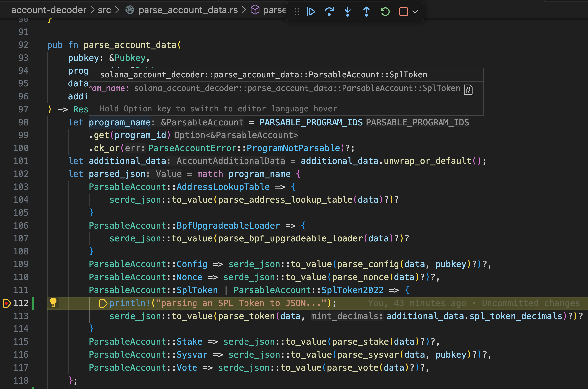Click the inline breakpoint marker before println!
This screenshot has height=389, width=588.
(x=103, y=303)
